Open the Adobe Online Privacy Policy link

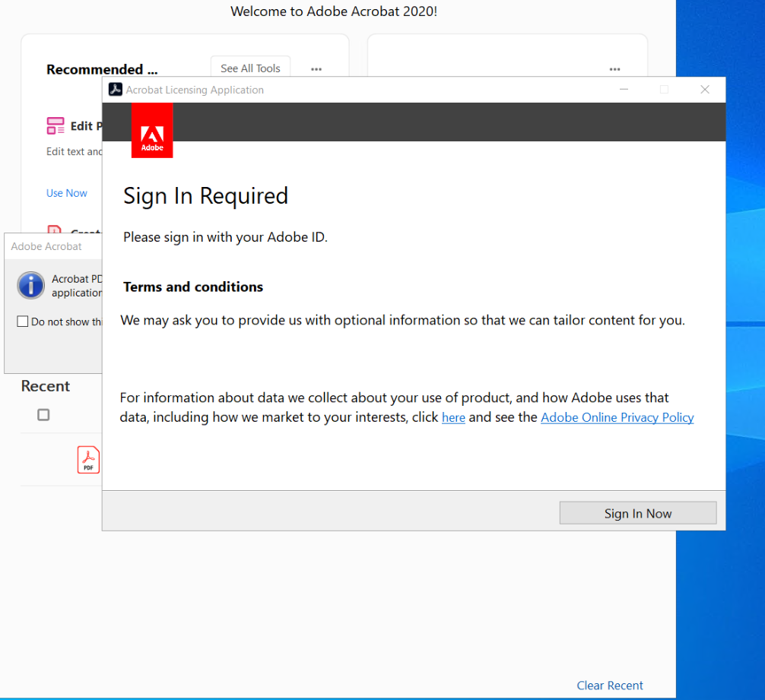pyautogui.click(x=617, y=417)
